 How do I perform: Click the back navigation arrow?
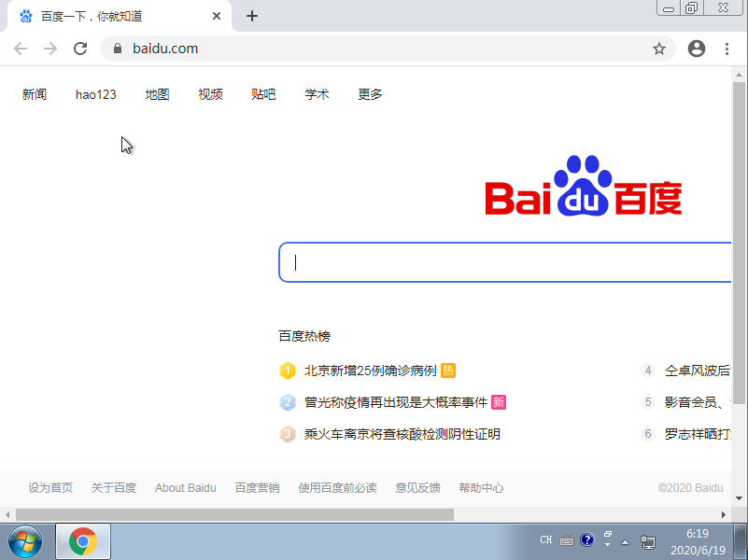point(21,49)
